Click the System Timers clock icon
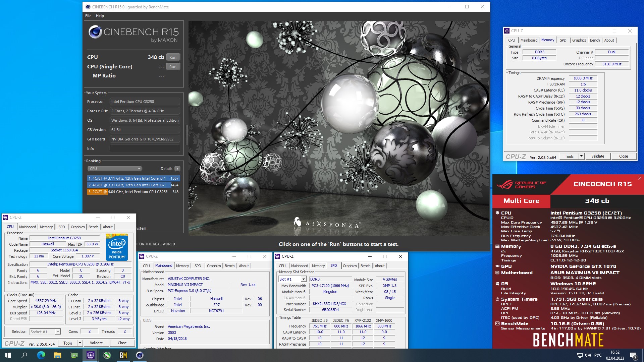Screen dimensions: 644x362 (x=497, y=299)
